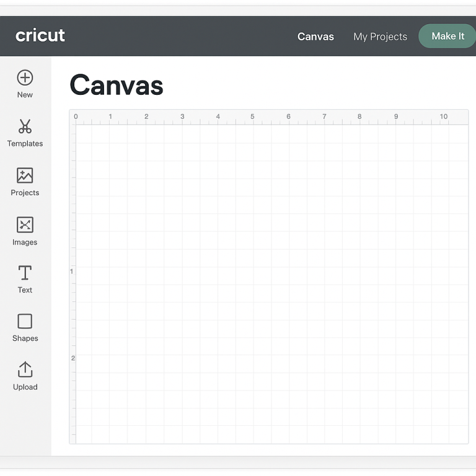
Task: Open Templates via the scissors icon
Action: 25,126
